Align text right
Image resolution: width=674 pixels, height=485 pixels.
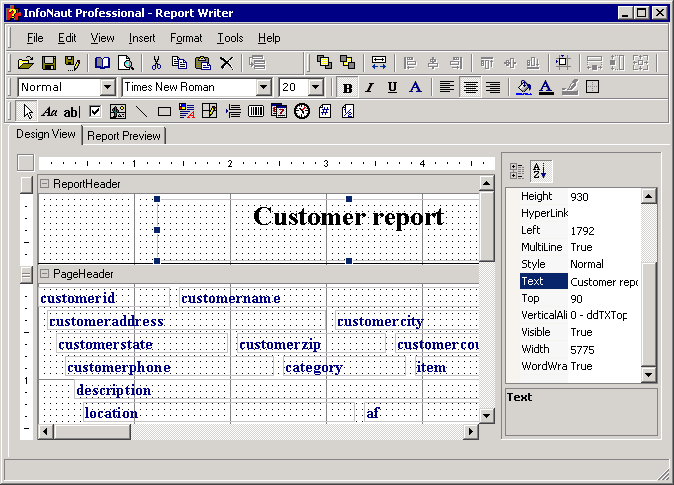point(493,87)
